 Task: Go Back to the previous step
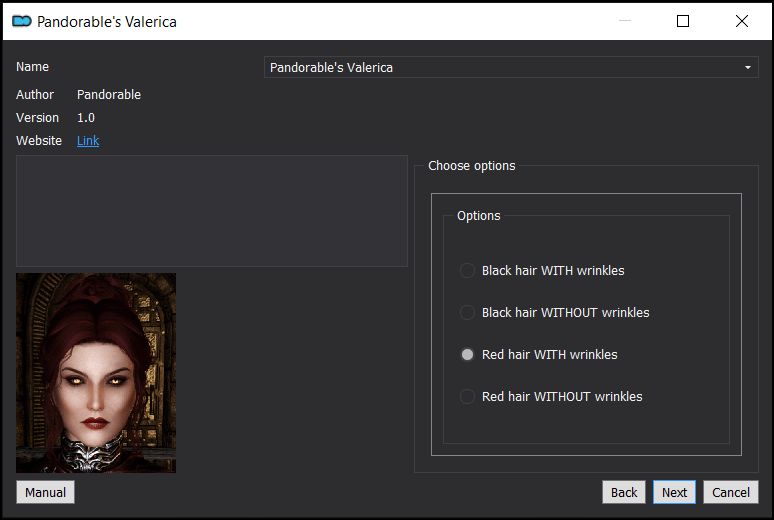click(623, 492)
